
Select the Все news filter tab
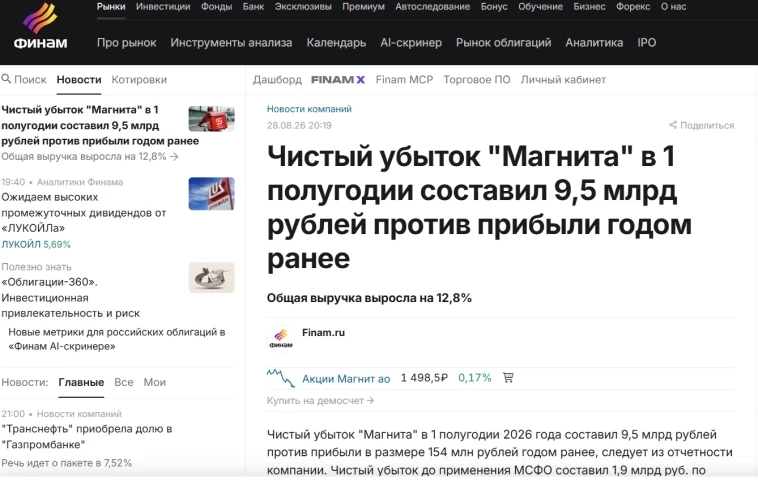point(124,382)
